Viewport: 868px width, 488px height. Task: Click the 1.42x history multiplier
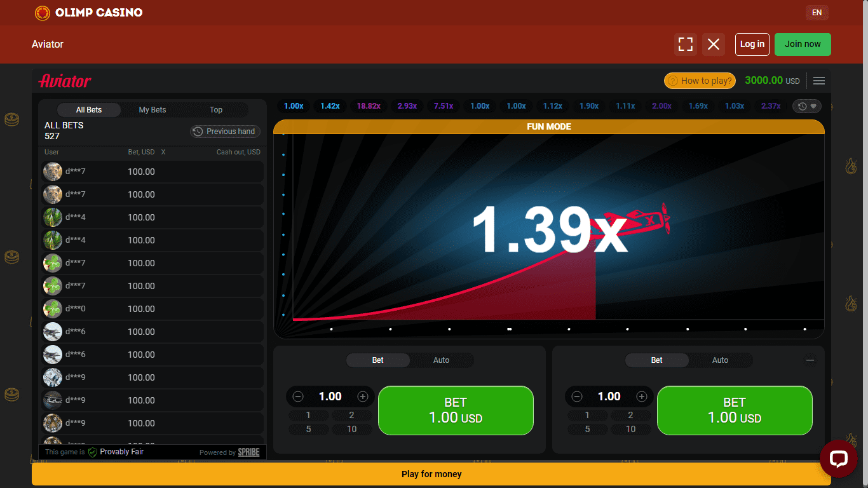tap(330, 106)
